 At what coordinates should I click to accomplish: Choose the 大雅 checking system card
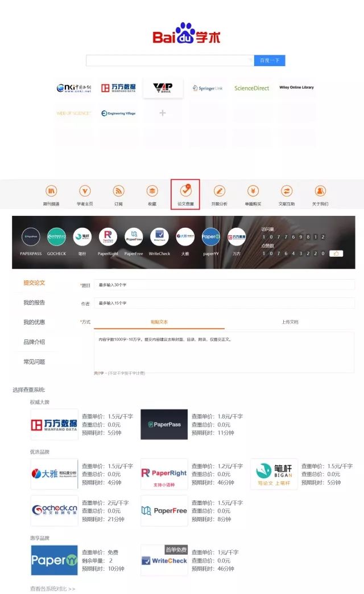coord(54,474)
